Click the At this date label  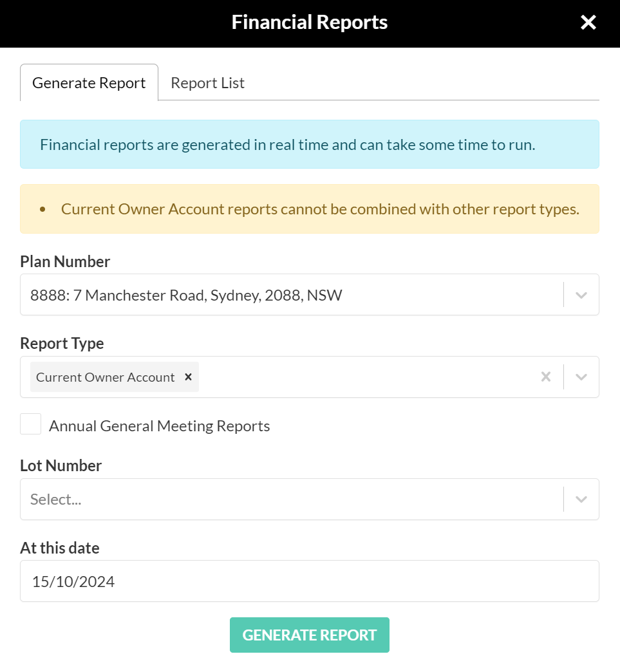pos(60,548)
